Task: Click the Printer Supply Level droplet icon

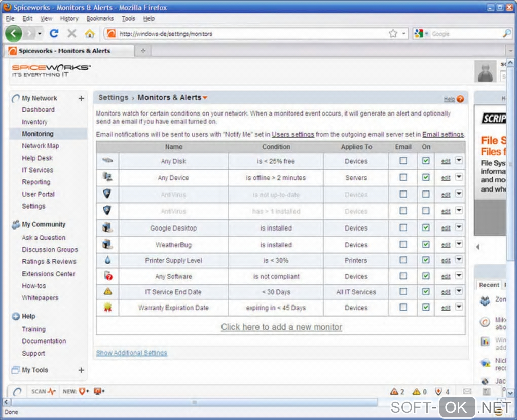Action: pos(107,260)
